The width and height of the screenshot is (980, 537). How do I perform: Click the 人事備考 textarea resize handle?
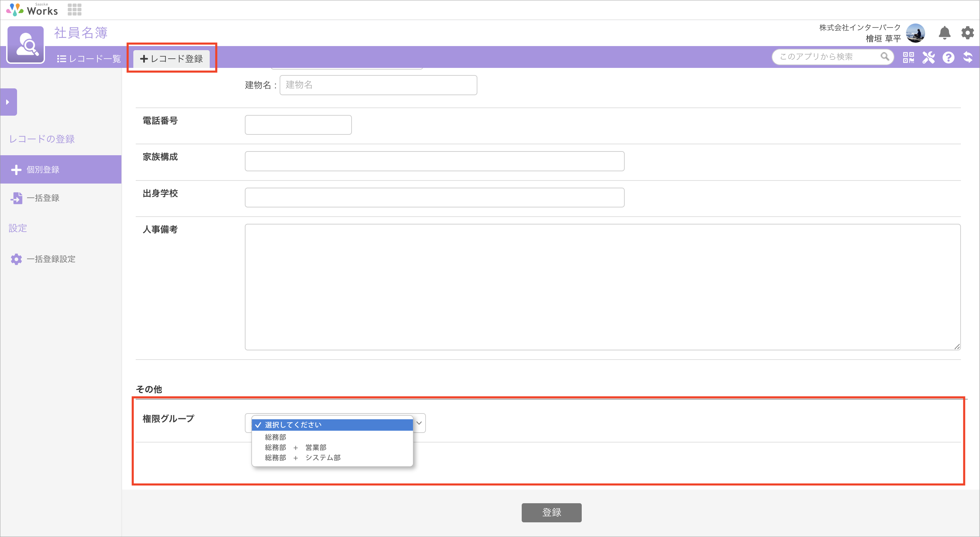click(957, 346)
